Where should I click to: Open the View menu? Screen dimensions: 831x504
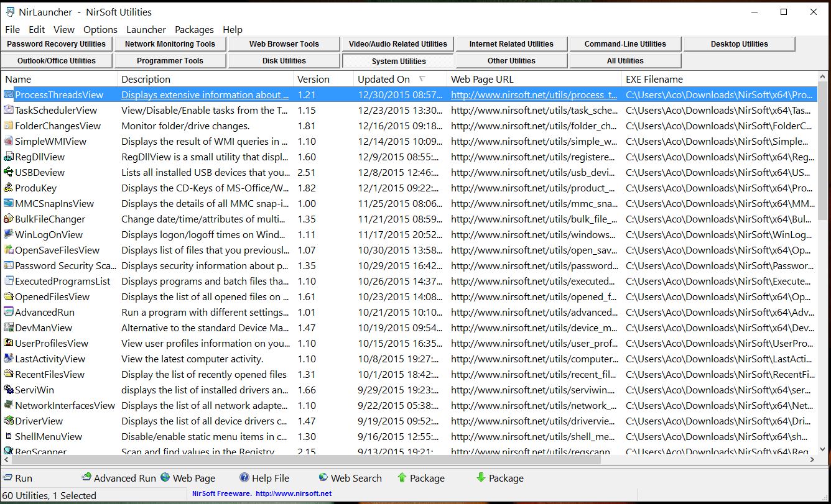(64, 29)
